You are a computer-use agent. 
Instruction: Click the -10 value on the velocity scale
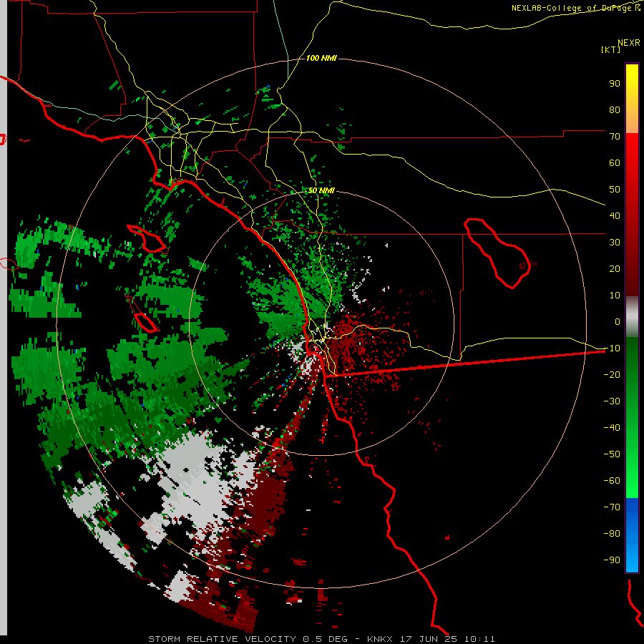(612, 348)
